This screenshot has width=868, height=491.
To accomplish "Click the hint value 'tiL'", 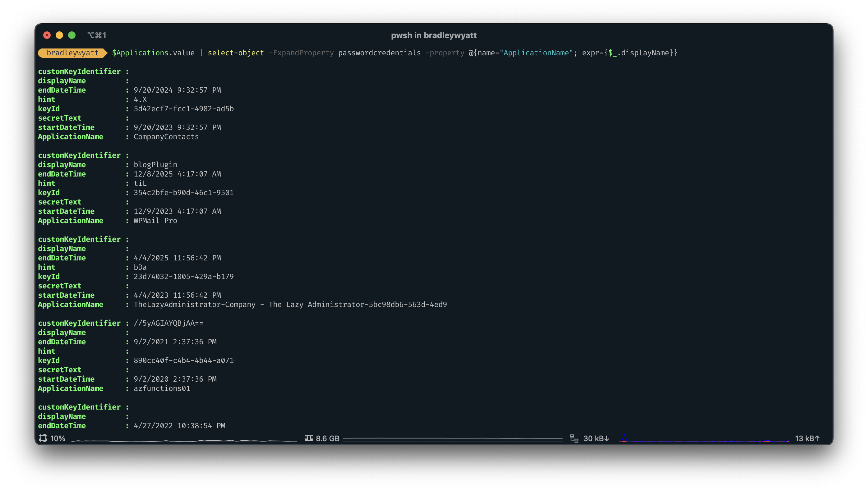I will pyautogui.click(x=140, y=183).
